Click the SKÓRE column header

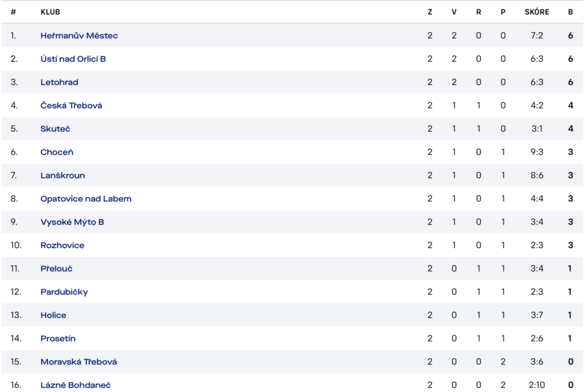pos(537,12)
